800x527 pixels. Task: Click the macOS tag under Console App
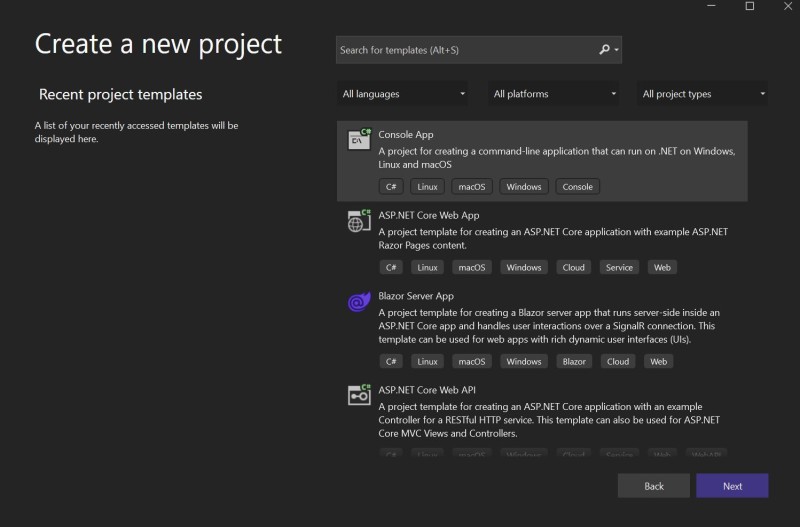coord(471,187)
